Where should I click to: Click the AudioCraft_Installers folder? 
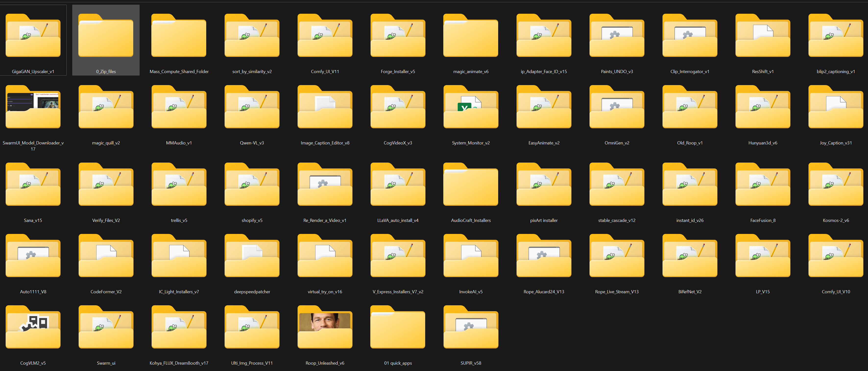click(x=471, y=185)
